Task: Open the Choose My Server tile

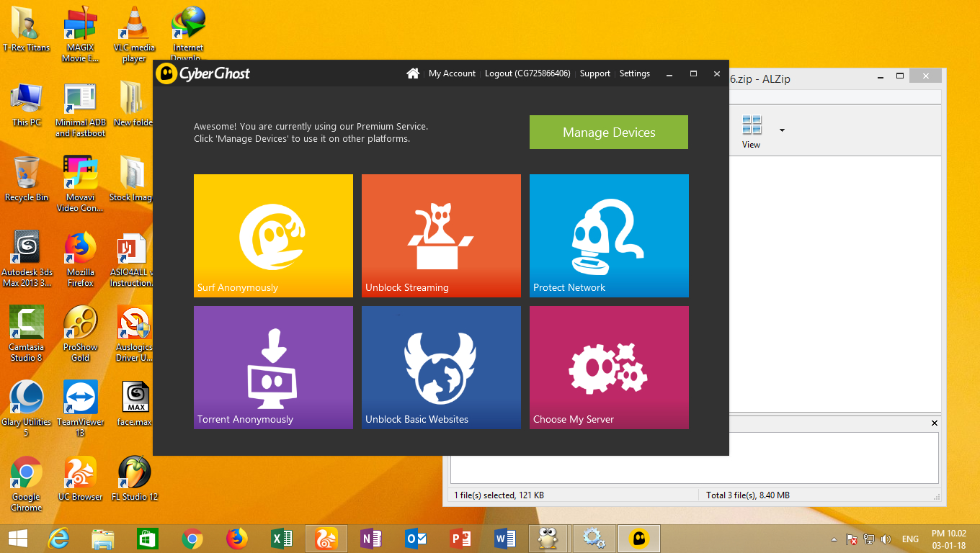Action: (x=609, y=367)
